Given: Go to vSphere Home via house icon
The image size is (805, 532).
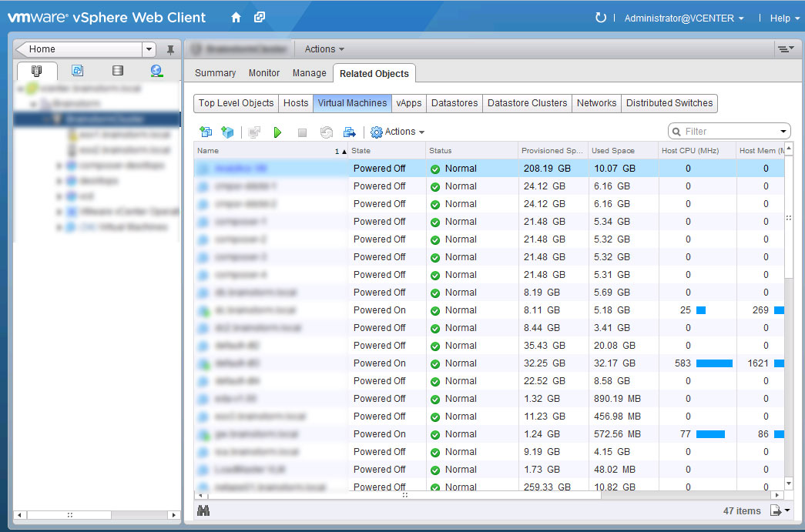Looking at the screenshot, I should 236,18.
